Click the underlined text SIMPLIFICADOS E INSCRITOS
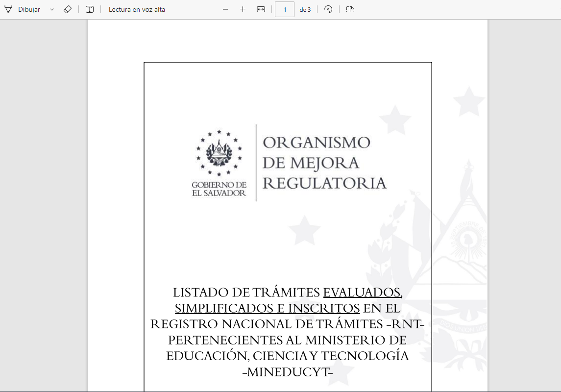 click(x=267, y=308)
